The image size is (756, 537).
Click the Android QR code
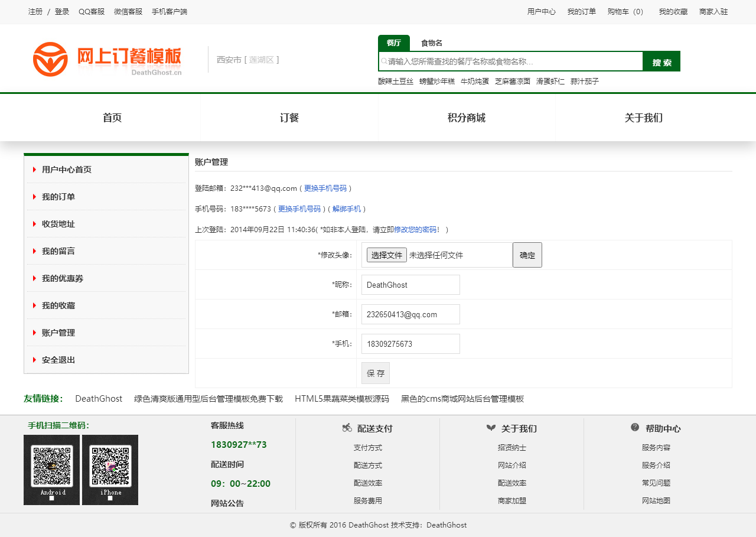pyautogui.click(x=51, y=467)
